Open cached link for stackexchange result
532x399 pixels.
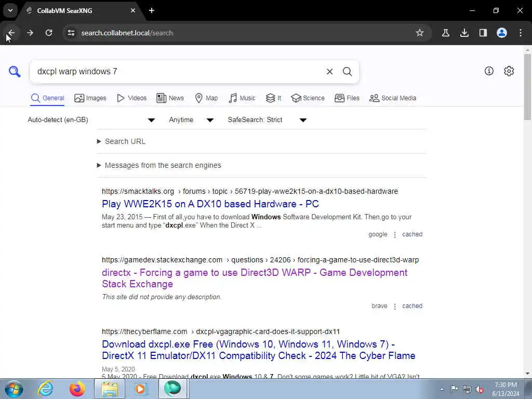pos(412,305)
